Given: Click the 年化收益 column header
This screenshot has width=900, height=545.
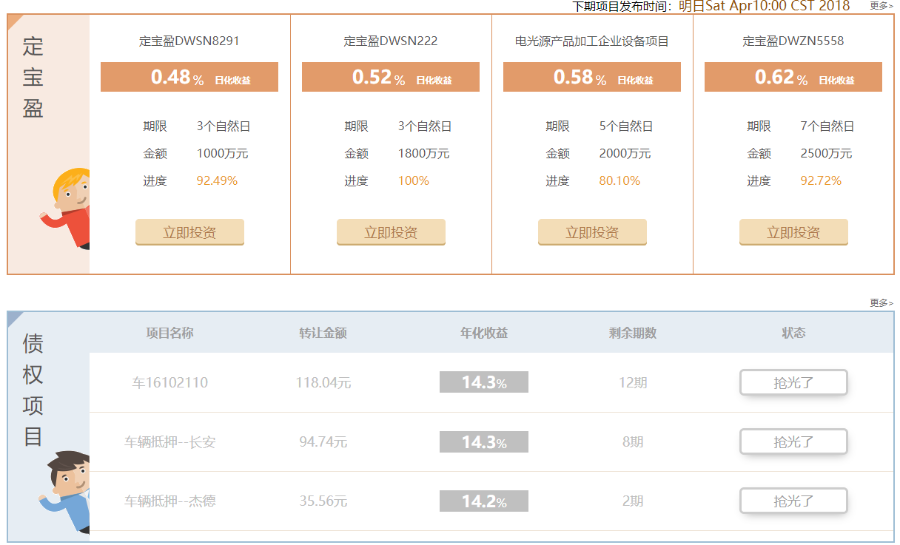Looking at the screenshot, I should pyautogui.click(x=484, y=333).
